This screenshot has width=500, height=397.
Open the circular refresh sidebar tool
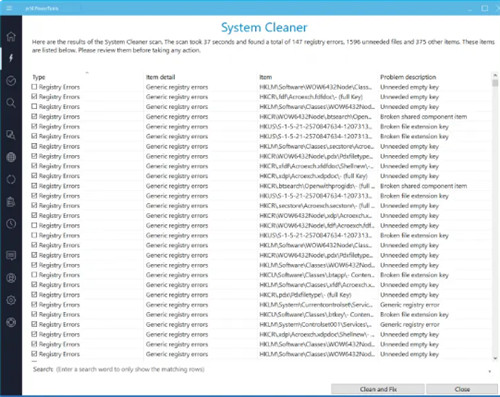click(x=11, y=179)
